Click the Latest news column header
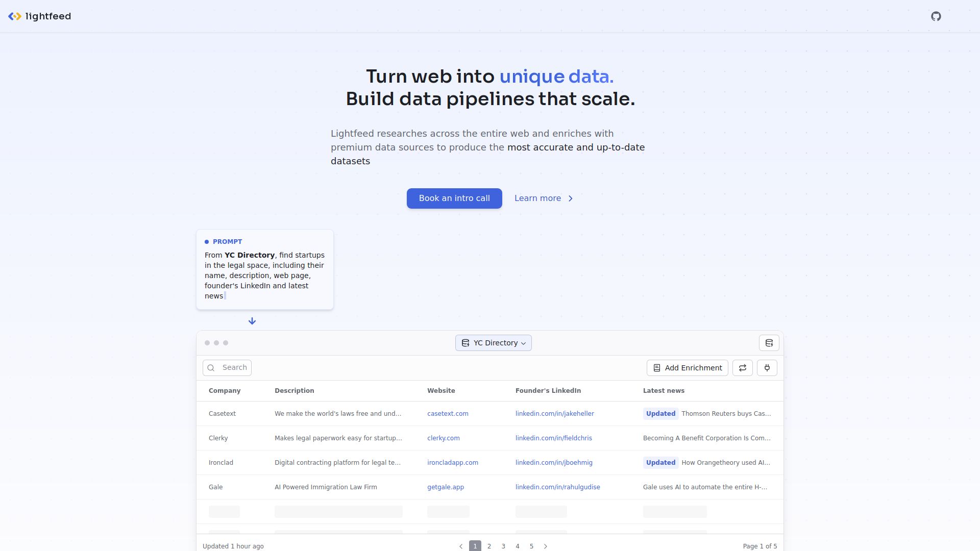The width and height of the screenshot is (980, 551). pos(664,391)
